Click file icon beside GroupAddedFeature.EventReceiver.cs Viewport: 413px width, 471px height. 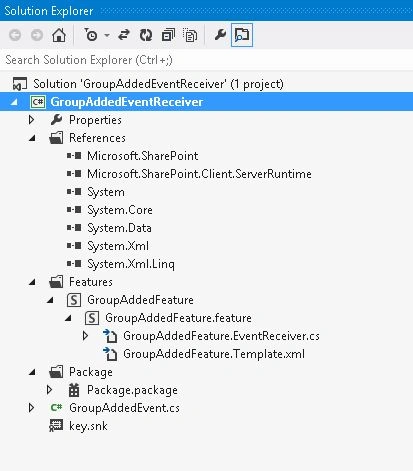click(x=110, y=336)
